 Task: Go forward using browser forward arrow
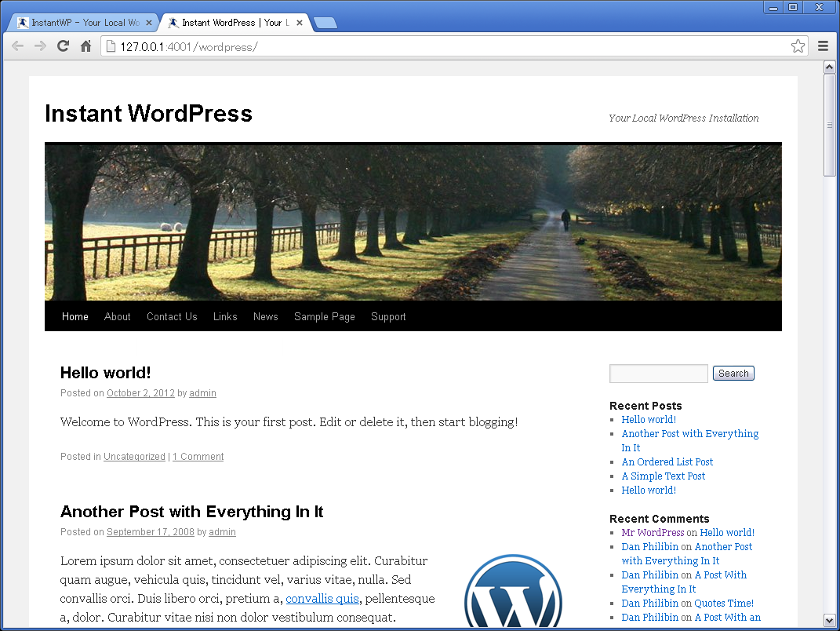pos(40,46)
